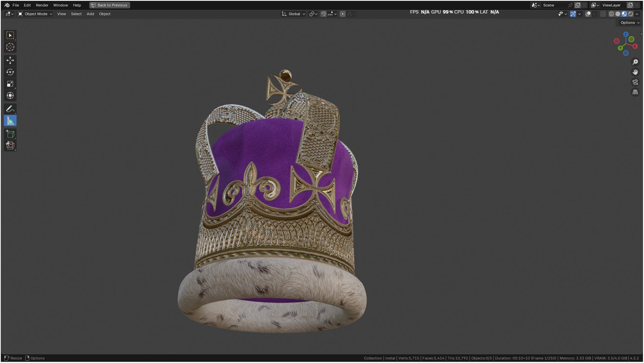The width and height of the screenshot is (644, 363).
Task: Open the Blender logo app menu
Action: point(7,5)
